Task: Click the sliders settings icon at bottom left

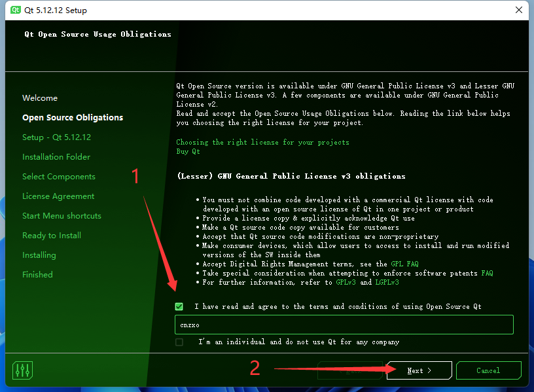Action: coord(22,370)
